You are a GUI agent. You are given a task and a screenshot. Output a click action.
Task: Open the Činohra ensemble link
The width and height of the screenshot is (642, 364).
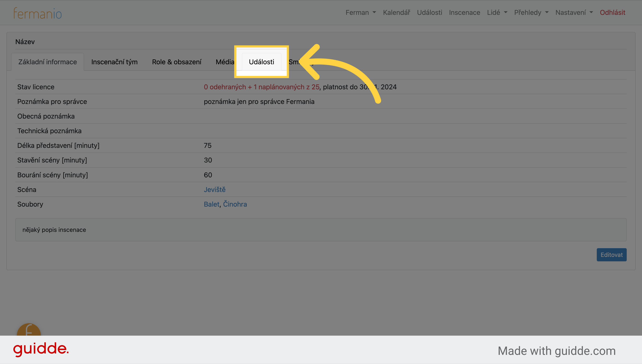pyautogui.click(x=235, y=204)
